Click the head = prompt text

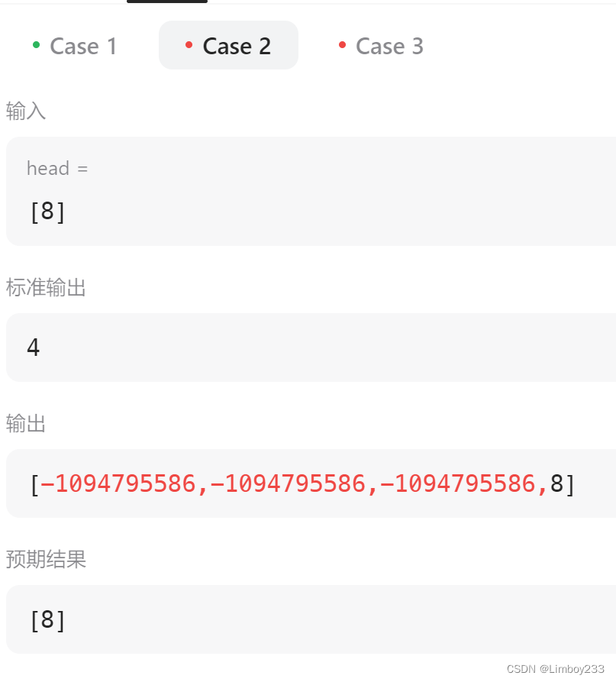click(57, 169)
